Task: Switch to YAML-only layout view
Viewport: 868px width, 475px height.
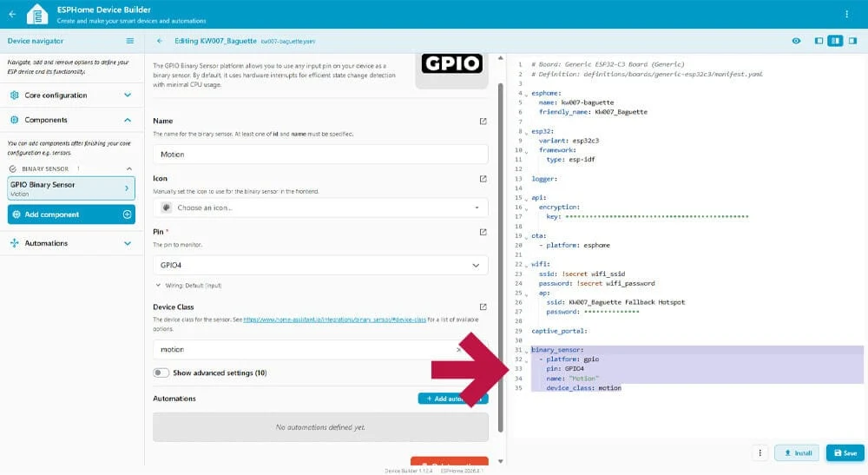Action: click(x=852, y=41)
